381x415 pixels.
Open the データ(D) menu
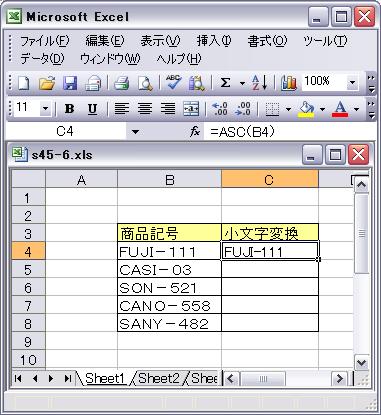point(42,59)
